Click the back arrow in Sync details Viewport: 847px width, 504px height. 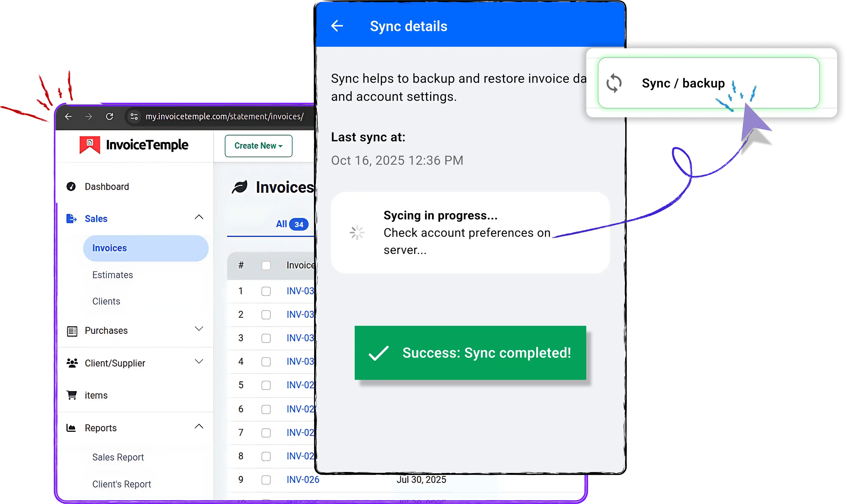[x=337, y=26]
